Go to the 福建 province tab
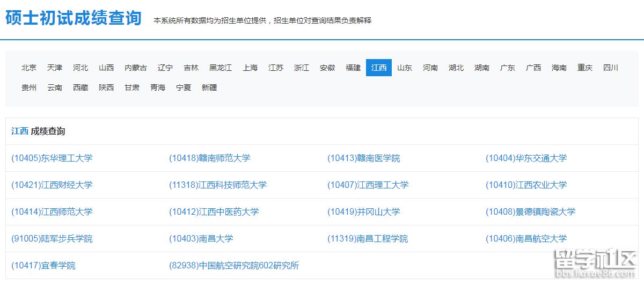 [353, 68]
